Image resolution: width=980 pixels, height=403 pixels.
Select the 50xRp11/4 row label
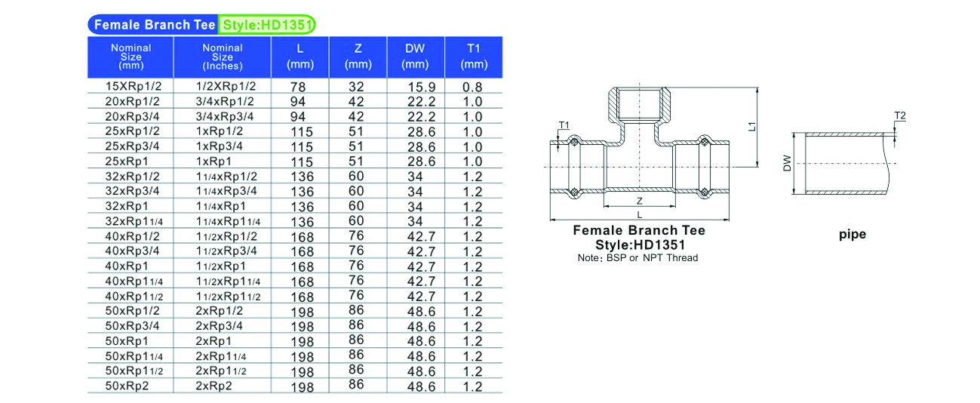coord(135,355)
